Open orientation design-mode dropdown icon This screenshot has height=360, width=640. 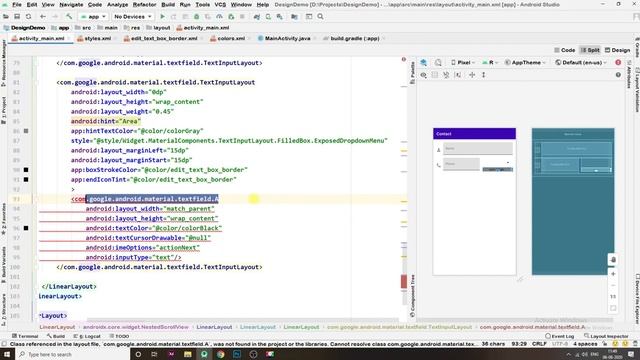[x=438, y=62]
